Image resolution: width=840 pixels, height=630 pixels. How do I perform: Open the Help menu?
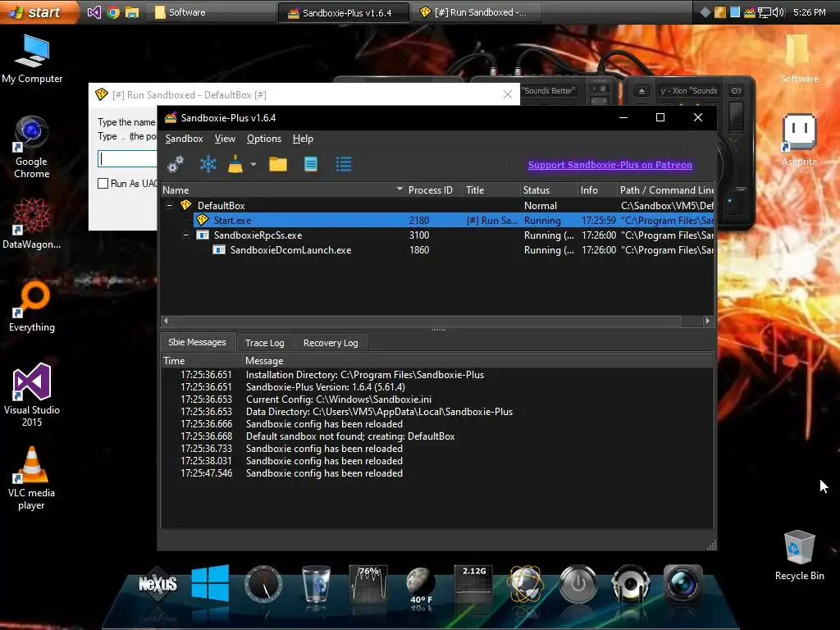[303, 139]
